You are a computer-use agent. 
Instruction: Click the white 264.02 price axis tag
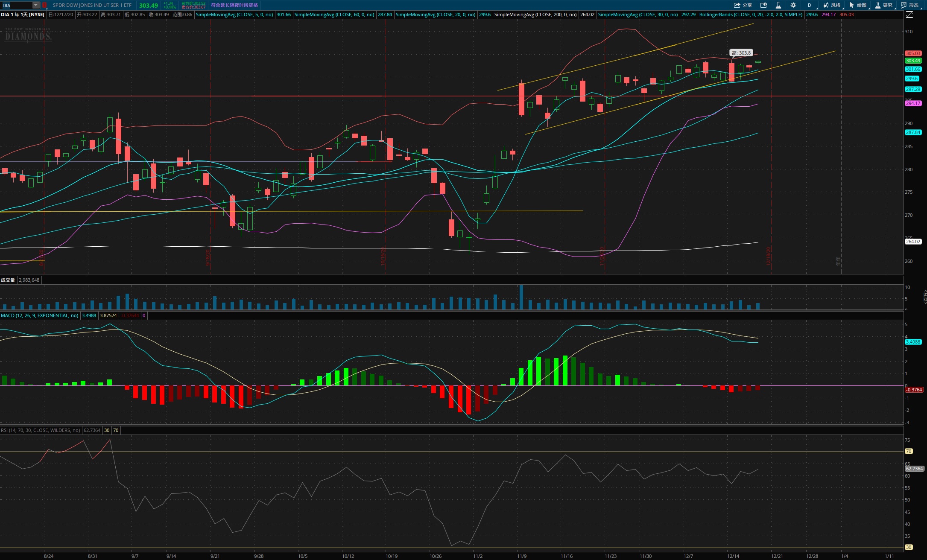click(x=913, y=242)
